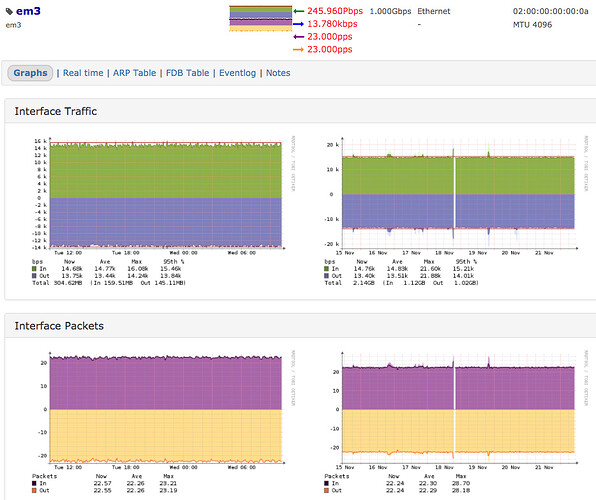596x500 pixels.
Task: View the Eventlog tab
Action: [x=238, y=73]
